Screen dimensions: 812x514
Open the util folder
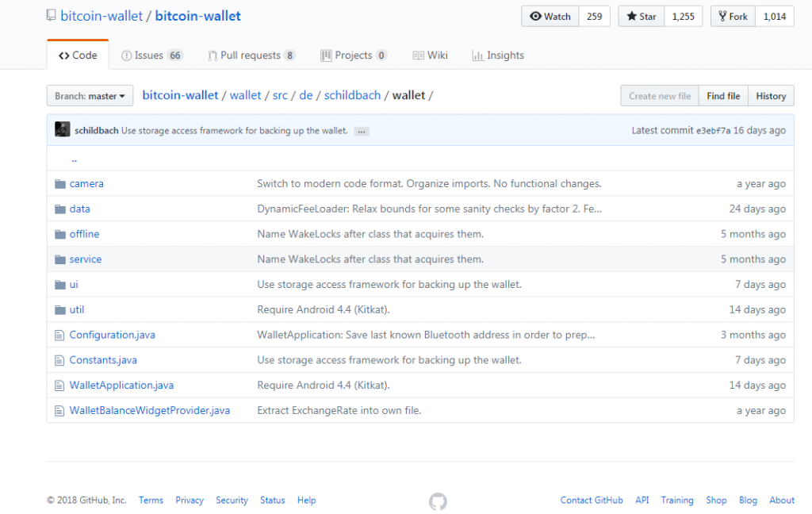pyautogui.click(x=77, y=310)
